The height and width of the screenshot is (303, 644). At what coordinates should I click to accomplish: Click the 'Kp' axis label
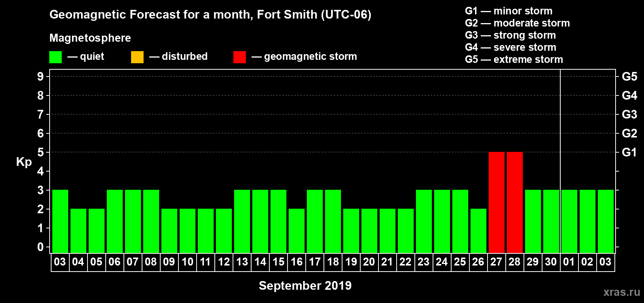coord(24,162)
